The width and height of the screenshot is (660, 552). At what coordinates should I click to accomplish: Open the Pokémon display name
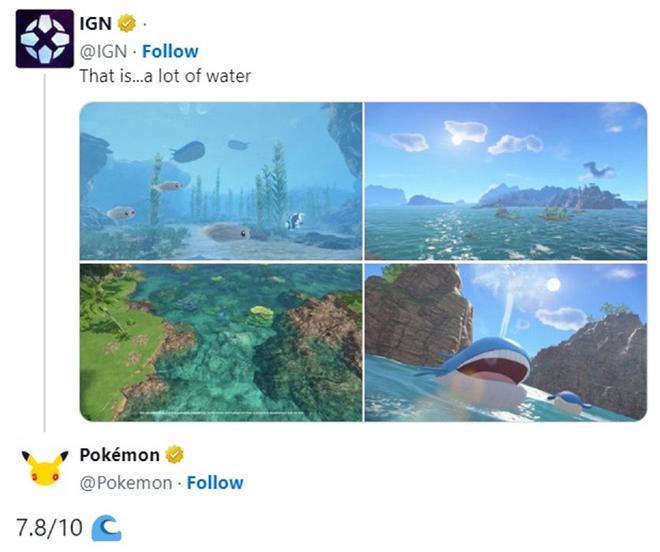pyautogui.click(x=120, y=455)
